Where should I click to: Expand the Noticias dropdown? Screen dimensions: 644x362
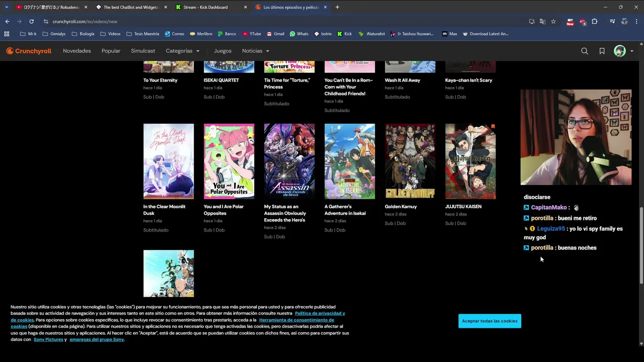[x=256, y=51]
